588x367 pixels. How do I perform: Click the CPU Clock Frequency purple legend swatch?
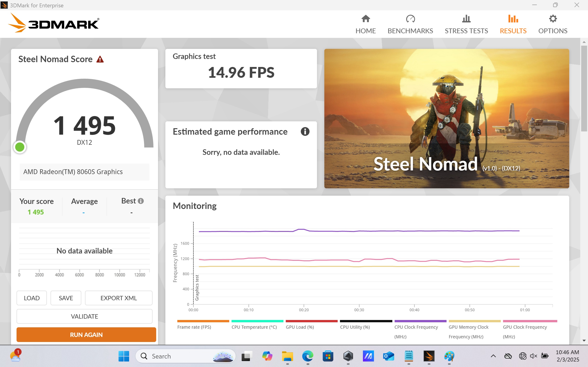tap(420, 321)
